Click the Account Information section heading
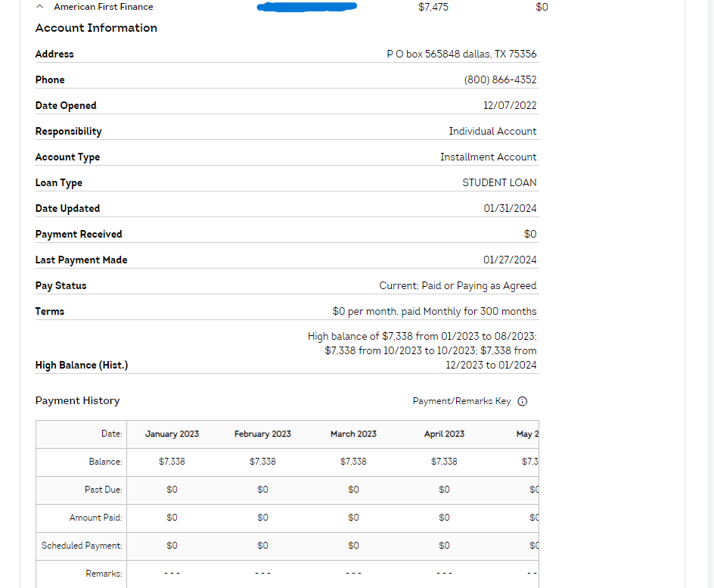The height and width of the screenshot is (588, 714). 95,28
